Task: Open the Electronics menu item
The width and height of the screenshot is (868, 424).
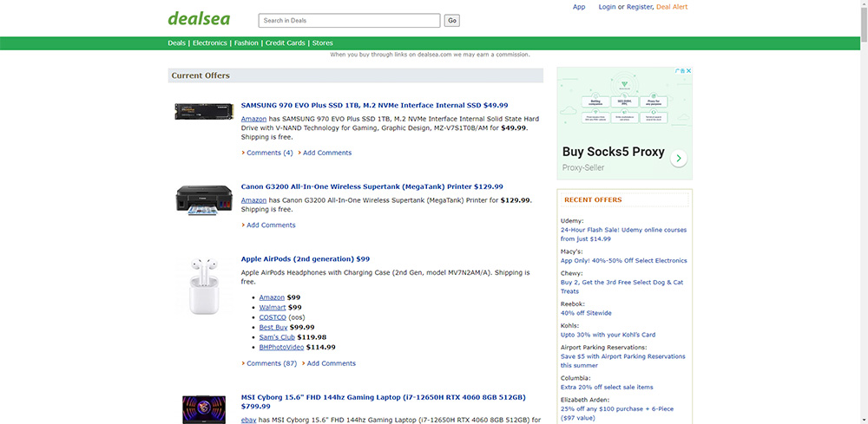Action: pyautogui.click(x=209, y=42)
